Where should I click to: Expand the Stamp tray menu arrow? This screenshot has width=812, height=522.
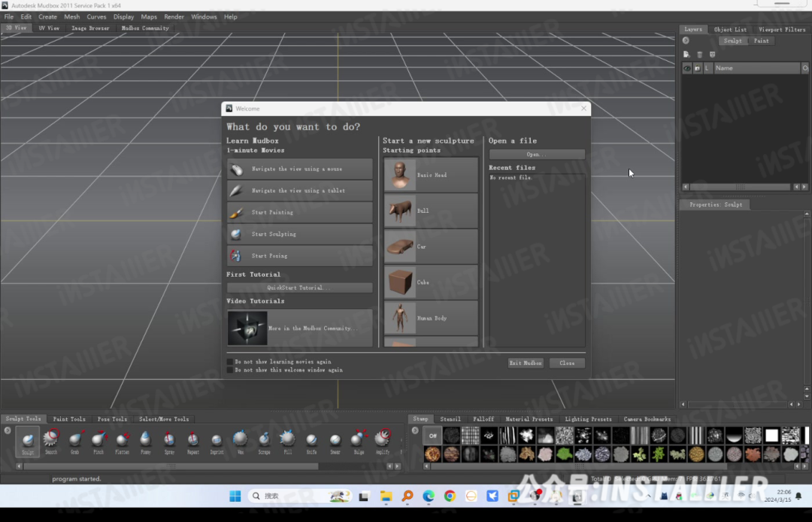point(415,430)
